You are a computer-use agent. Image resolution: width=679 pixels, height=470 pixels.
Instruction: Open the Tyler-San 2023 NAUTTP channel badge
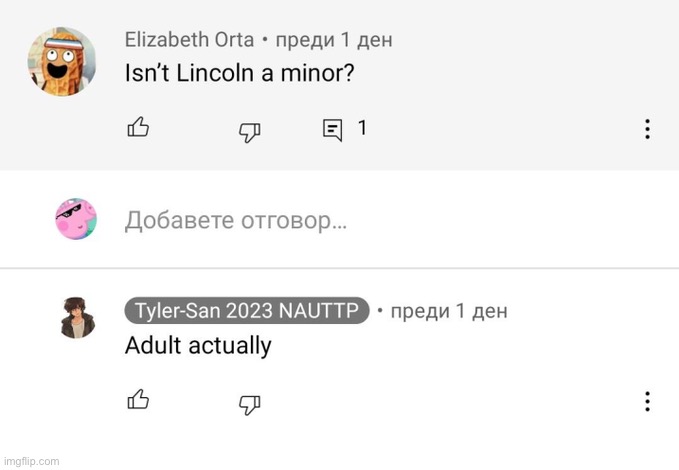coord(247,311)
